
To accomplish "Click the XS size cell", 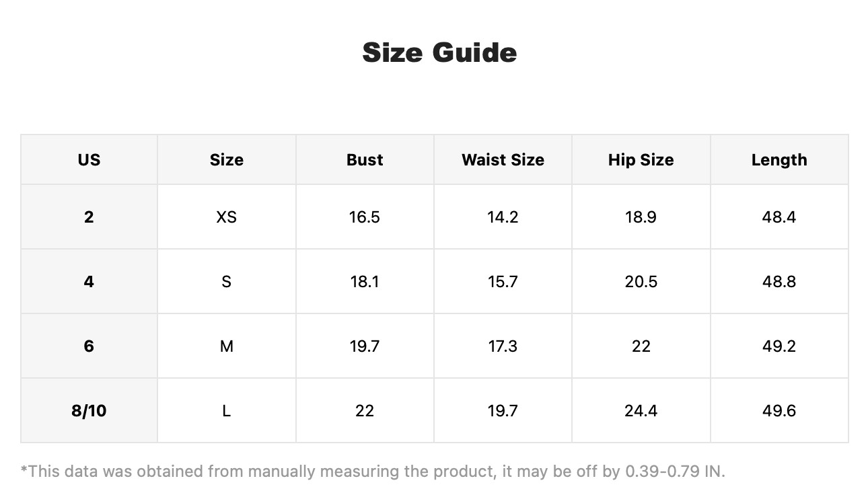I will tap(227, 217).
